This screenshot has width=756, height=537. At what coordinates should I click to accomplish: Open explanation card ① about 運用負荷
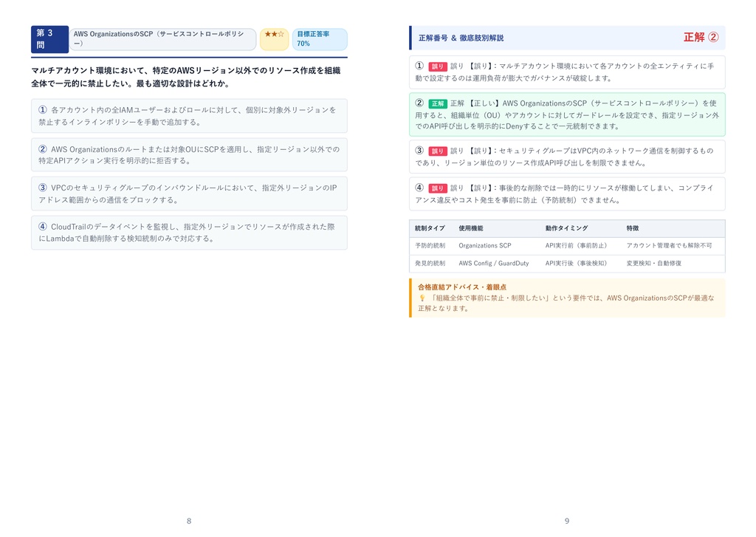tap(567, 72)
